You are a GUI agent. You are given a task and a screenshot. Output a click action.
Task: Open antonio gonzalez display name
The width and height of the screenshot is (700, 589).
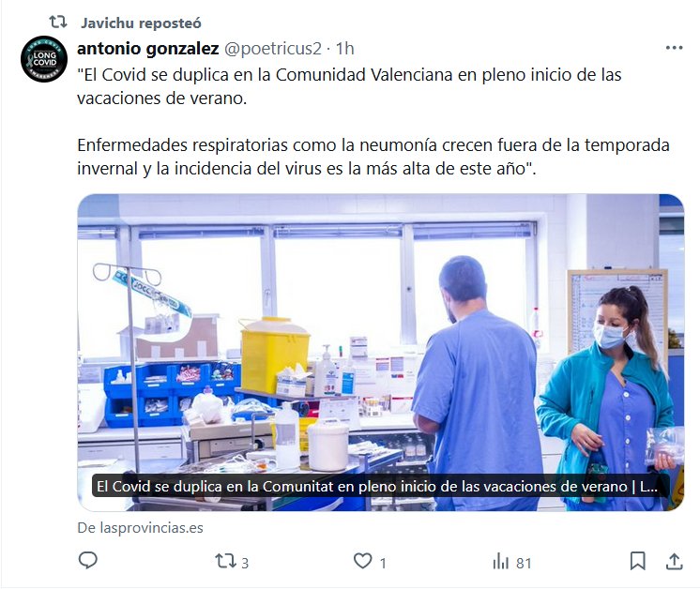[x=147, y=48]
